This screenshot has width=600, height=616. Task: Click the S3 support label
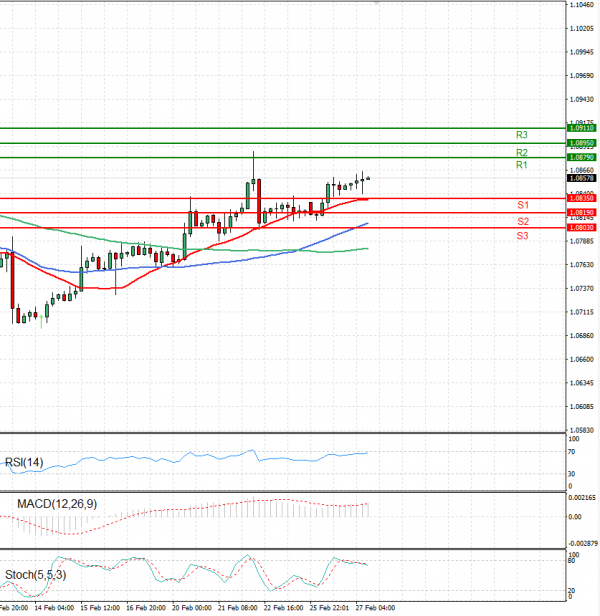tap(522, 236)
